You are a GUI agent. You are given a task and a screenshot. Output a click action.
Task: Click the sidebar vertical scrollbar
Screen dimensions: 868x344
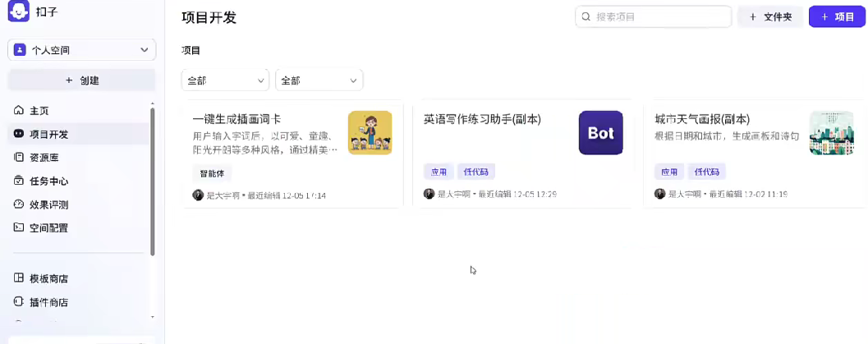click(152, 181)
